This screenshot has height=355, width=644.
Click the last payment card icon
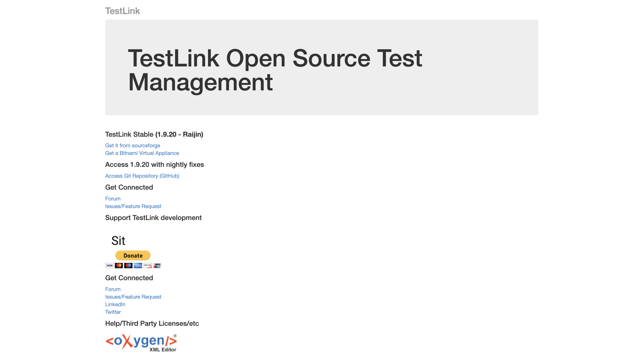click(157, 266)
